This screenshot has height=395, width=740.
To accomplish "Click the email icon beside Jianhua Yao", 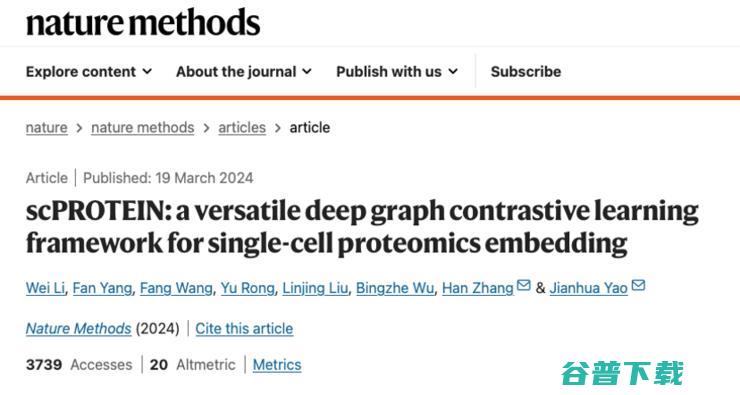I will [x=638, y=286].
